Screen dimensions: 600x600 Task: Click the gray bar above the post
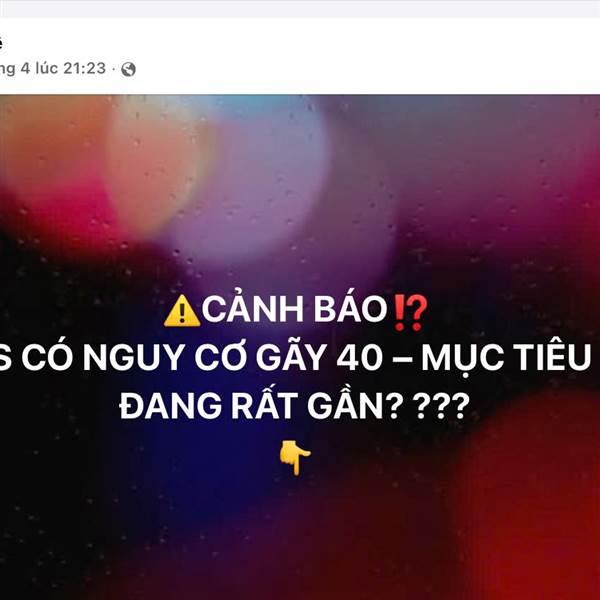click(x=300, y=8)
